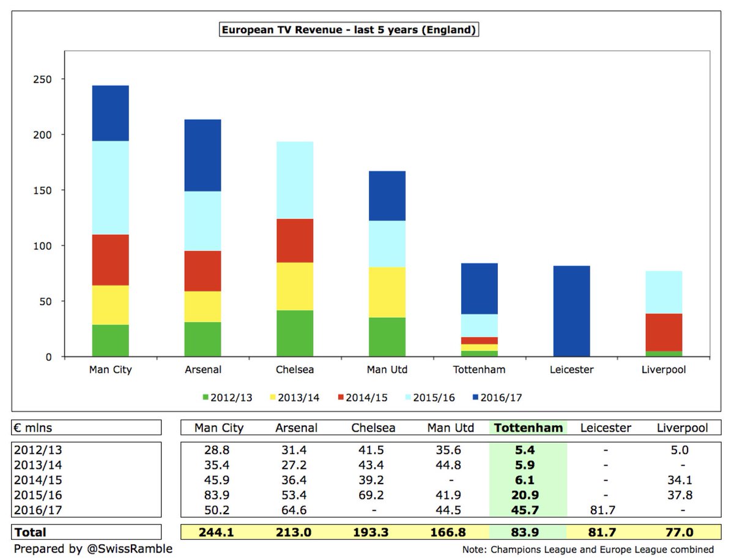Select Man City's yellow 2013/14 bar segment
734x560 pixels.
point(111,305)
